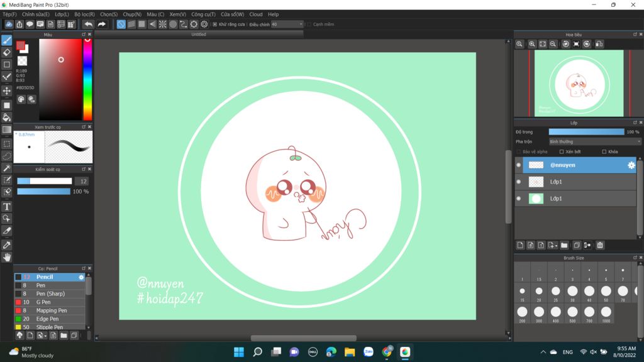
Task: Select the Lasso selection tool
Action: coord(7,156)
